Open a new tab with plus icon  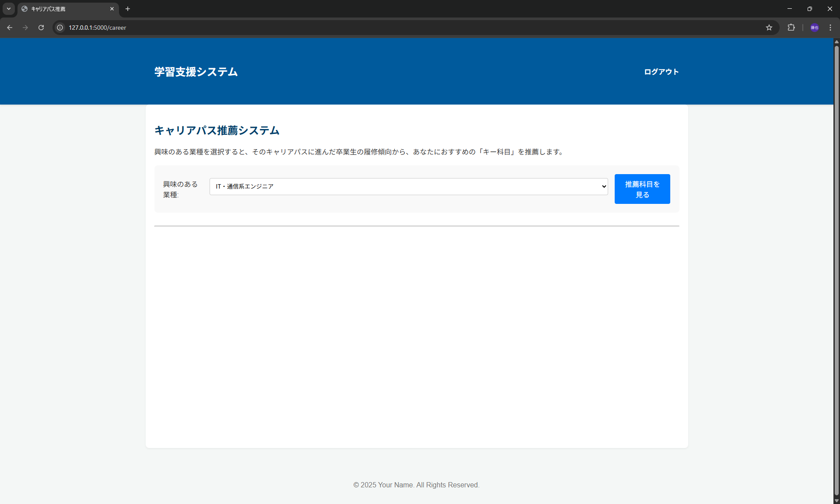click(x=128, y=9)
